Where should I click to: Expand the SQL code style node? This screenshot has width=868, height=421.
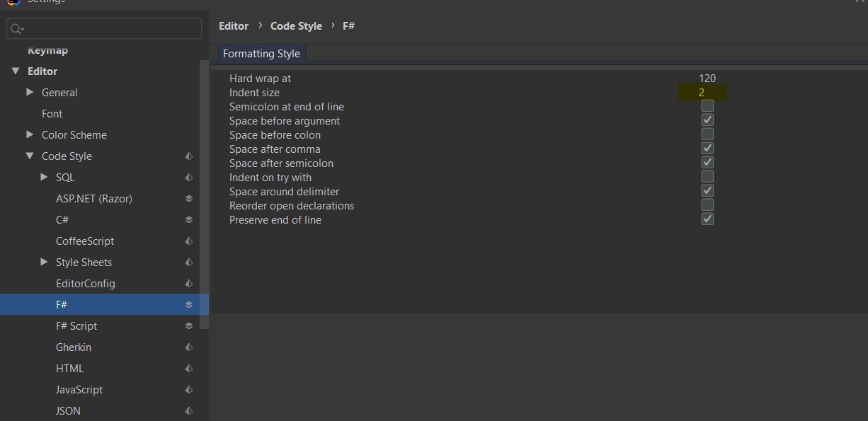[44, 177]
